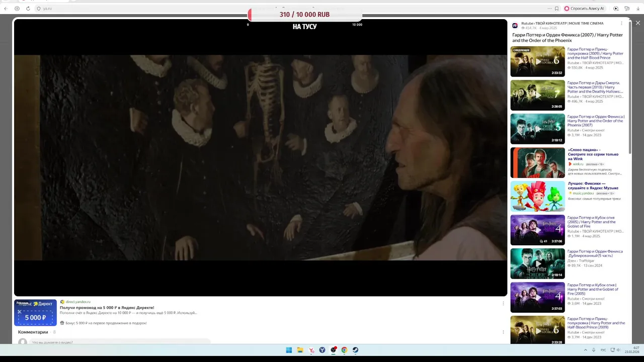
Task: Click the Фиксики cartoon thumbnail
Action: [537, 197]
